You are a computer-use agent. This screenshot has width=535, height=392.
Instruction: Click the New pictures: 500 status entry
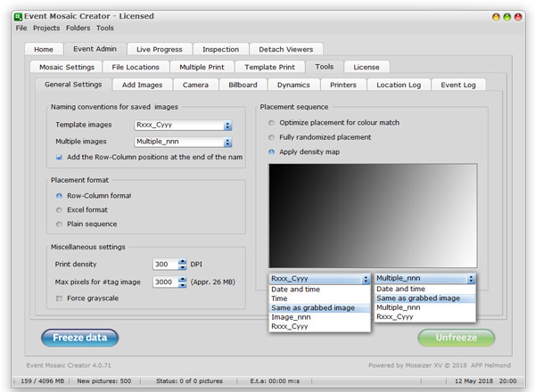[x=104, y=381]
